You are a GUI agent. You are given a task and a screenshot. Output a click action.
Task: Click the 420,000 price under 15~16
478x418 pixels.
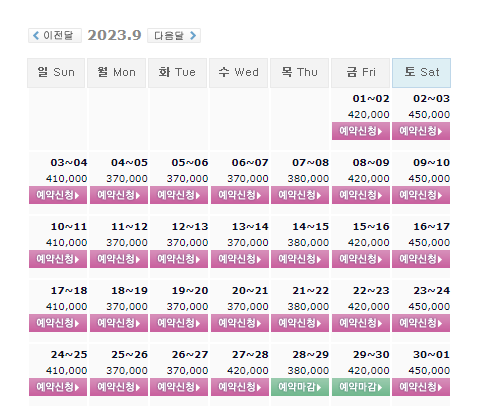pyautogui.click(x=369, y=243)
